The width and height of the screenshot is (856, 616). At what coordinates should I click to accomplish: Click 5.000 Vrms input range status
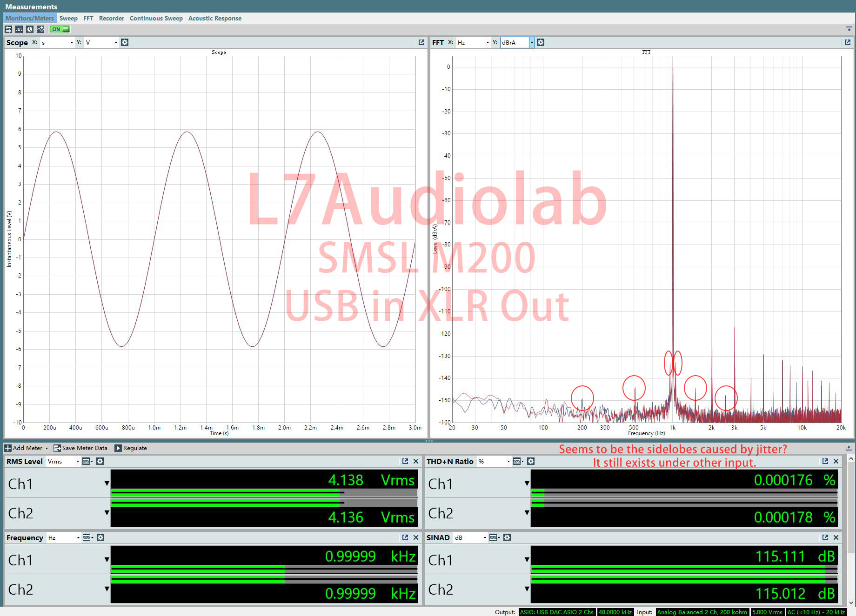click(767, 612)
